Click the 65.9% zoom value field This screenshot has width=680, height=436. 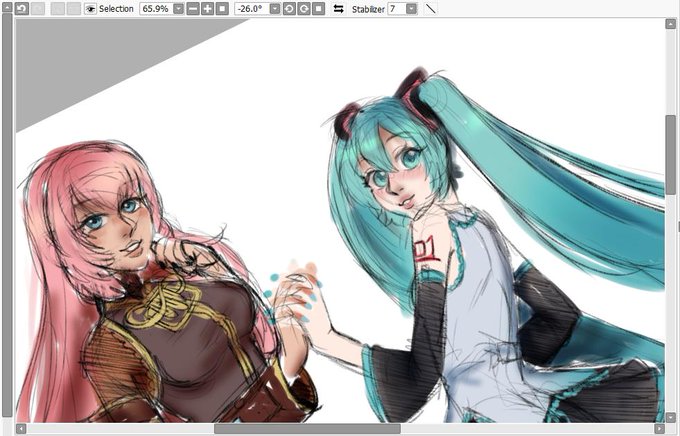point(156,9)
